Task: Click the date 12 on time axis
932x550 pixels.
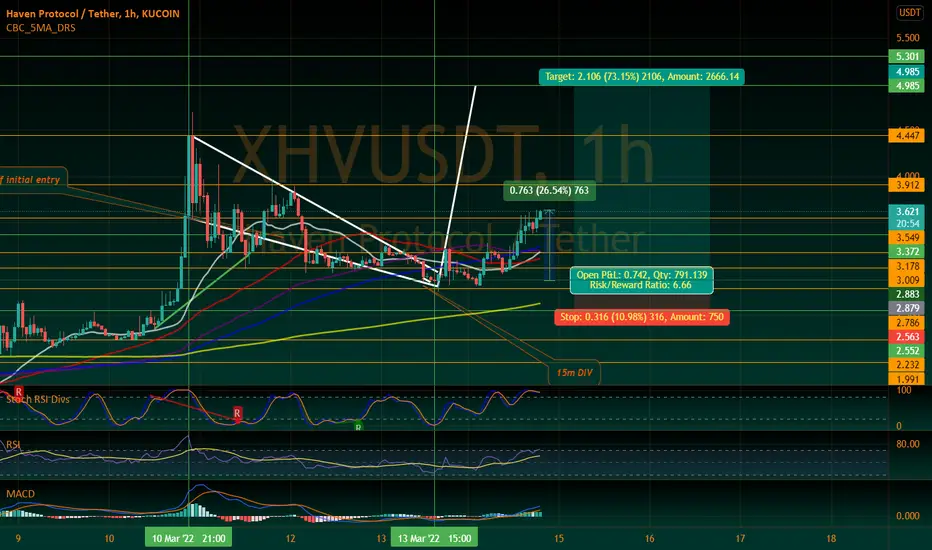Action: coord(290,539)
